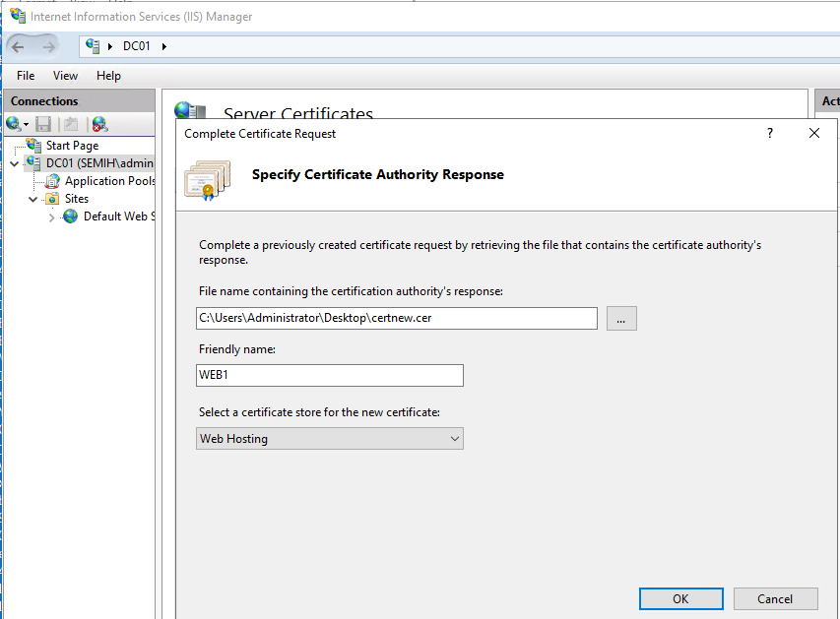Open the certificate store dropdown
The width and height of the screenshot is (840, 619).
(330, 439)
